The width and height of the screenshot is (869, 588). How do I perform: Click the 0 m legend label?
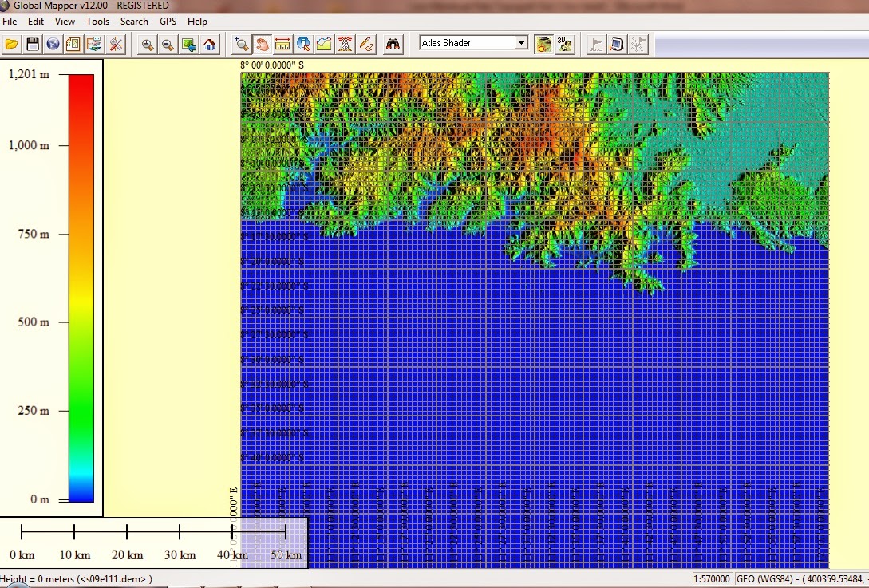coord(40,499)
